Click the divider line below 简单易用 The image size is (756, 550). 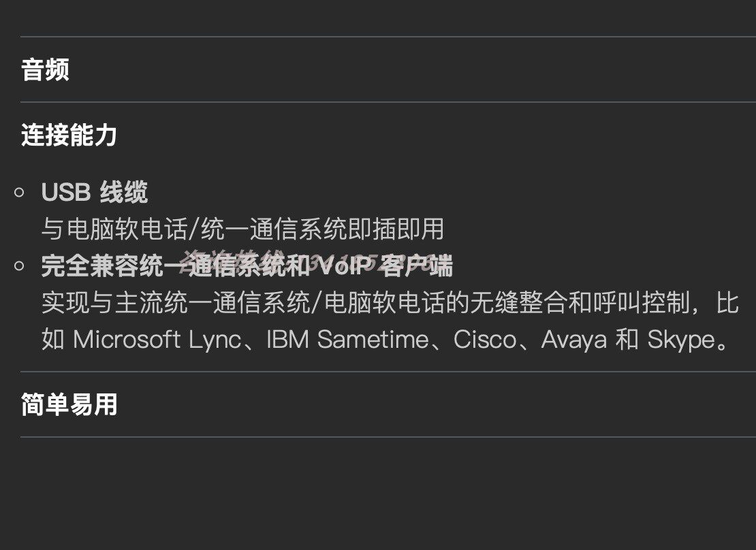(x=388, y=437)
